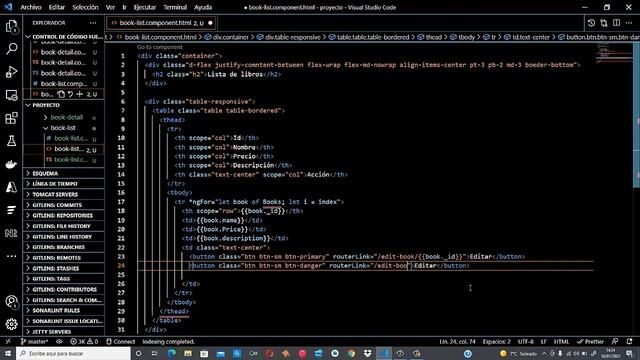Open Explorer views and more actions

pos(93,23)
